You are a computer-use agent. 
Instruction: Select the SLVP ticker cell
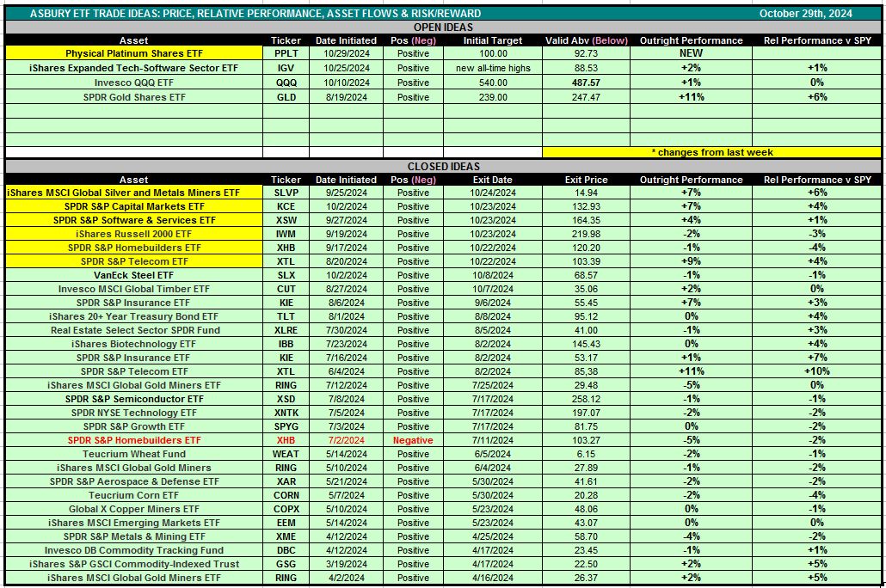tap(286, 193)
